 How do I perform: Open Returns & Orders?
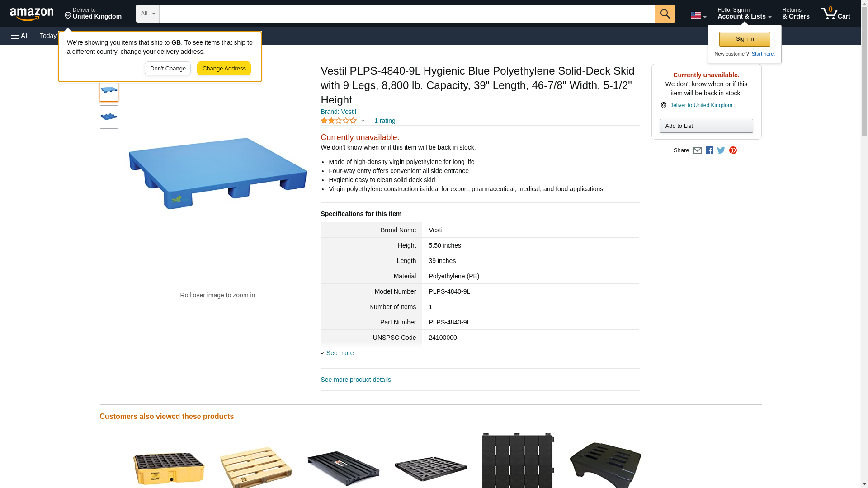click(796, 13)
